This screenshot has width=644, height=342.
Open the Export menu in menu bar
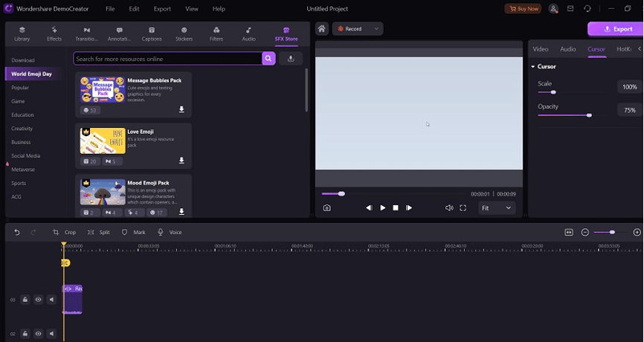[162, 9]
